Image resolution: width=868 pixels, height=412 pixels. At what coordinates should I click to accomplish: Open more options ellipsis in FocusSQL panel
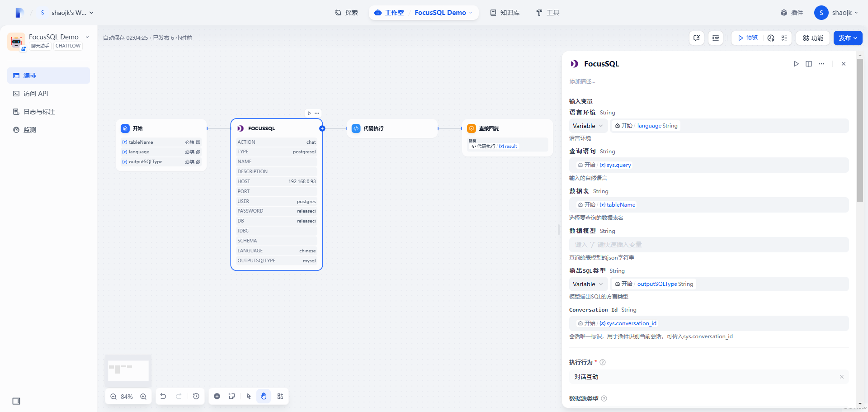point(821,64)
